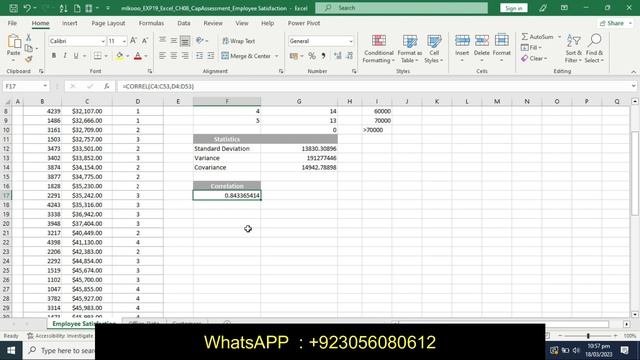Align cell content to top
Viewport: 640px width, 360px height.
(x=162, y=40)
